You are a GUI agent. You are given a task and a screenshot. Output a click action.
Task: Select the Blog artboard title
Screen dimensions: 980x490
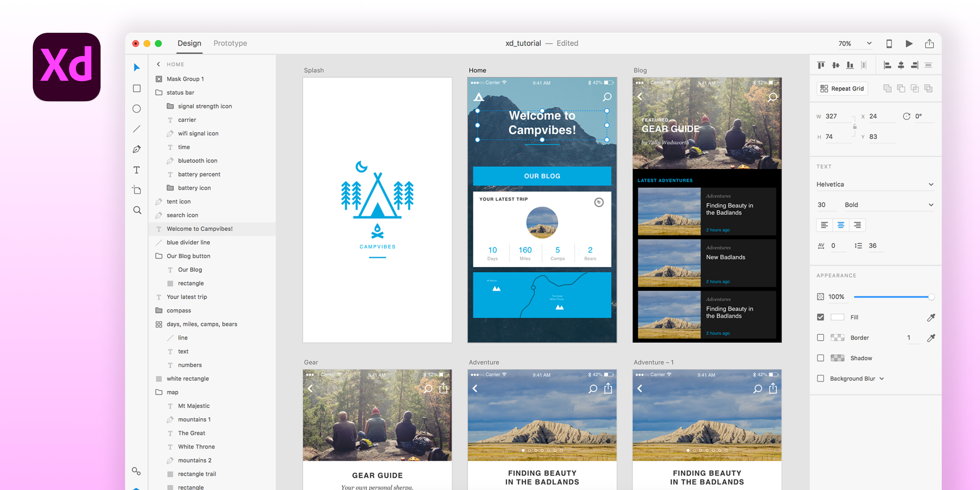click(x=640, y=71)
